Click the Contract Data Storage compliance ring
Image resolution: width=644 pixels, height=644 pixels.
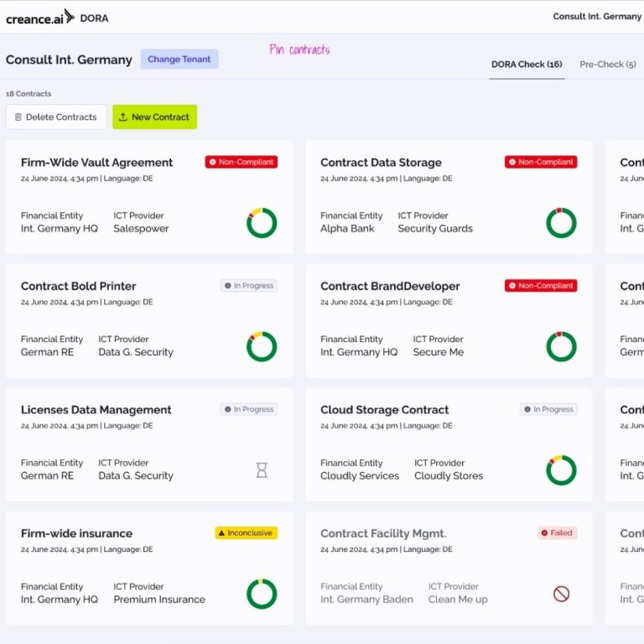pos(561,223)
